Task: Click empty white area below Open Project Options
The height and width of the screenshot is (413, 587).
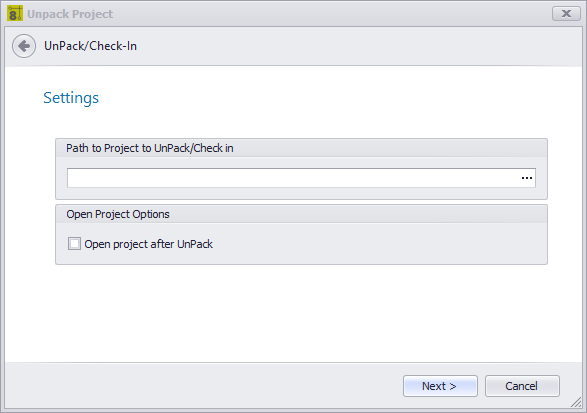Action: pyautogui.click(x=294, y=313)
